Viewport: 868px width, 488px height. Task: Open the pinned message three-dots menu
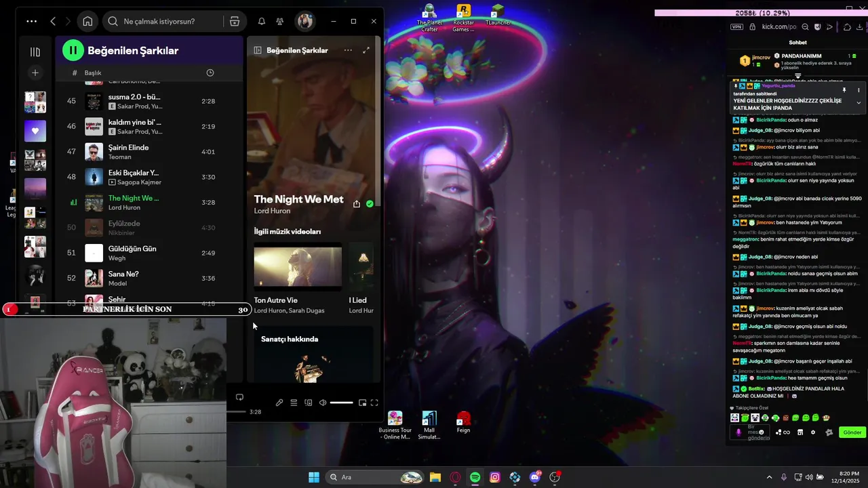[859, 90]
